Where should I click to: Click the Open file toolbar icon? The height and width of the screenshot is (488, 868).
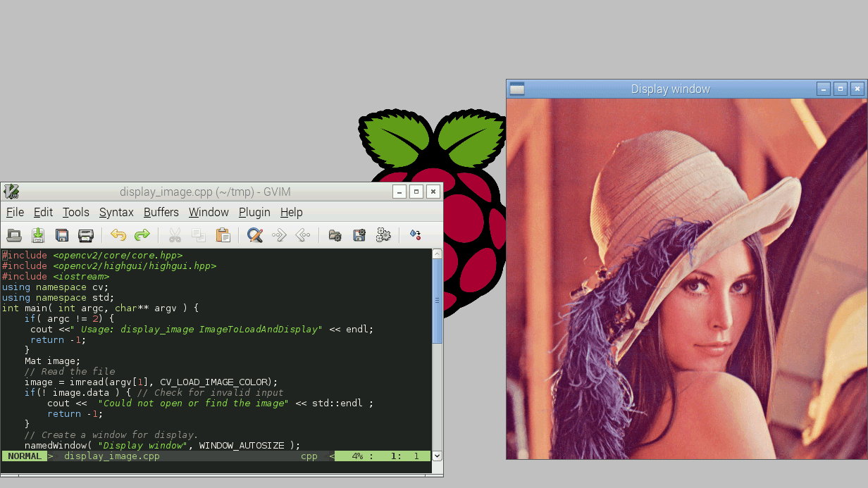tap(14, 235)
